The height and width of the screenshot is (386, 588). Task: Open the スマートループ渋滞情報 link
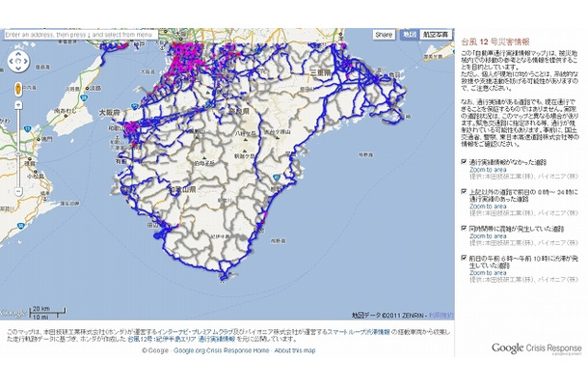(x=359, y=332)
